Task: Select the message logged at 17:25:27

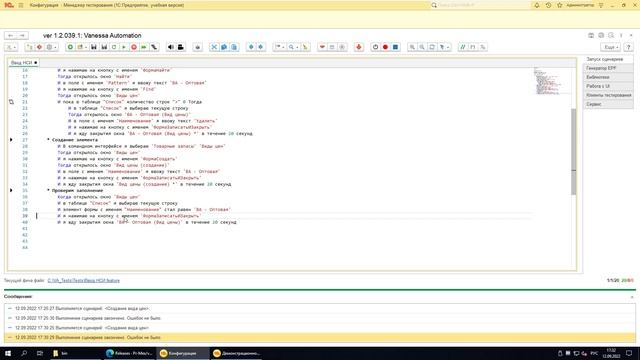Action: pyautogui.click(x=320, y=309)
